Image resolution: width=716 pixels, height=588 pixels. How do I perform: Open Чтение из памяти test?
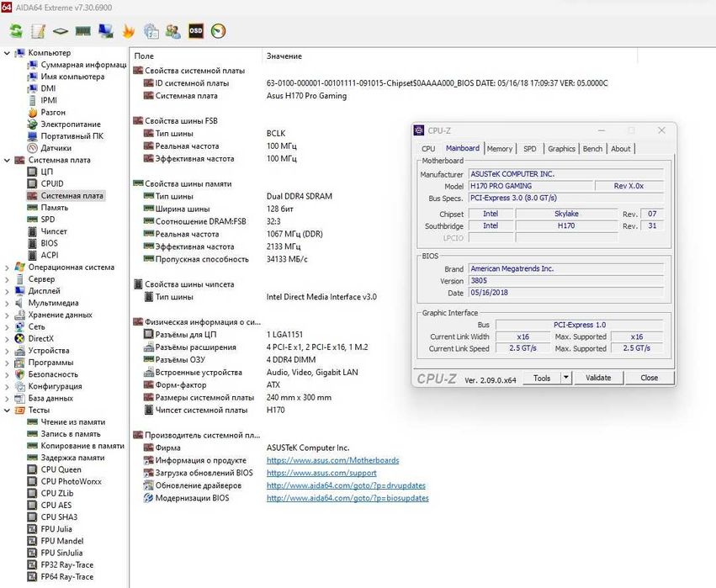click(73, 421)
